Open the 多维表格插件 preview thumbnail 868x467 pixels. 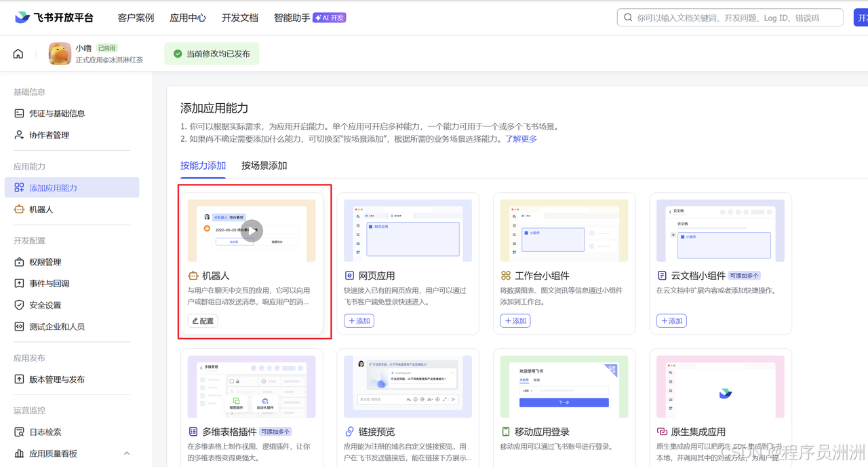pos(252,387)
